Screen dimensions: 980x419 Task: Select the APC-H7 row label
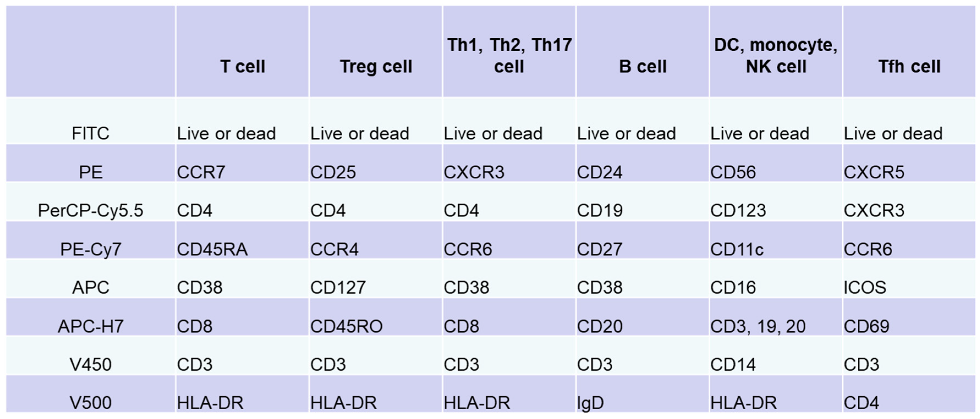(90, 326)
